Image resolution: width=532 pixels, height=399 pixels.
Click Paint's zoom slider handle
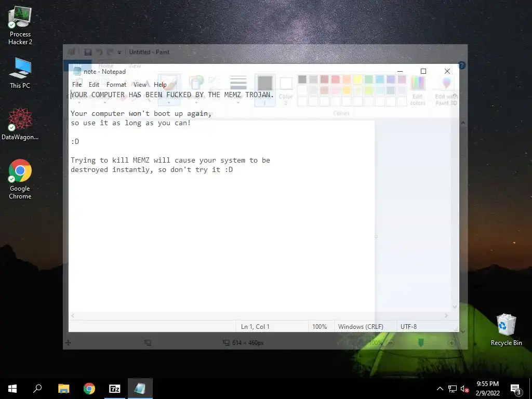(421, 343)
